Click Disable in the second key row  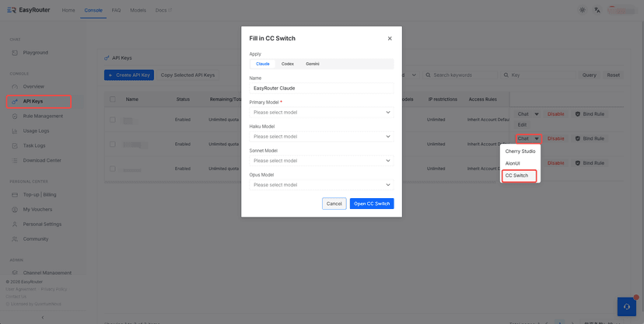point(555,138)
